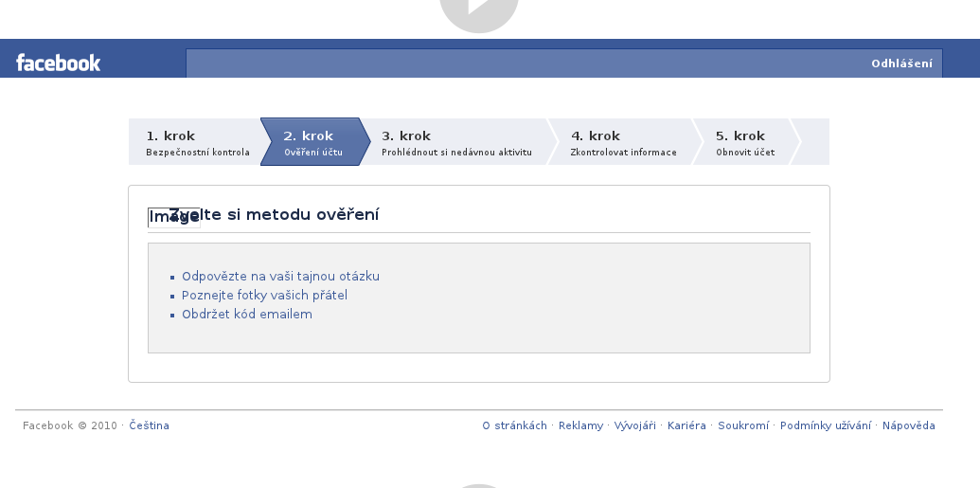Select step 5. krok Obnovit účet
Viewport: 980px width, 488px height.
pyautogui.click(x=745, y=142)
